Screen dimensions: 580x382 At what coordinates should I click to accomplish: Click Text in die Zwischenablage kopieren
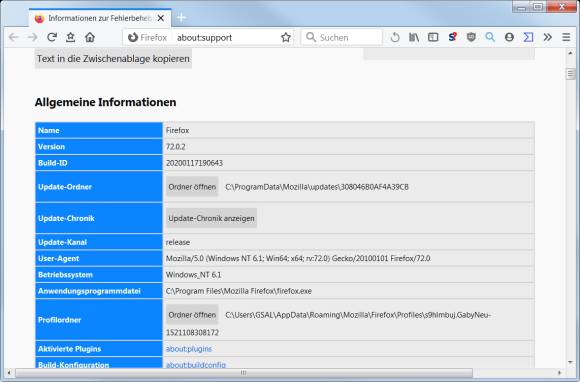[x=113, y=58]
